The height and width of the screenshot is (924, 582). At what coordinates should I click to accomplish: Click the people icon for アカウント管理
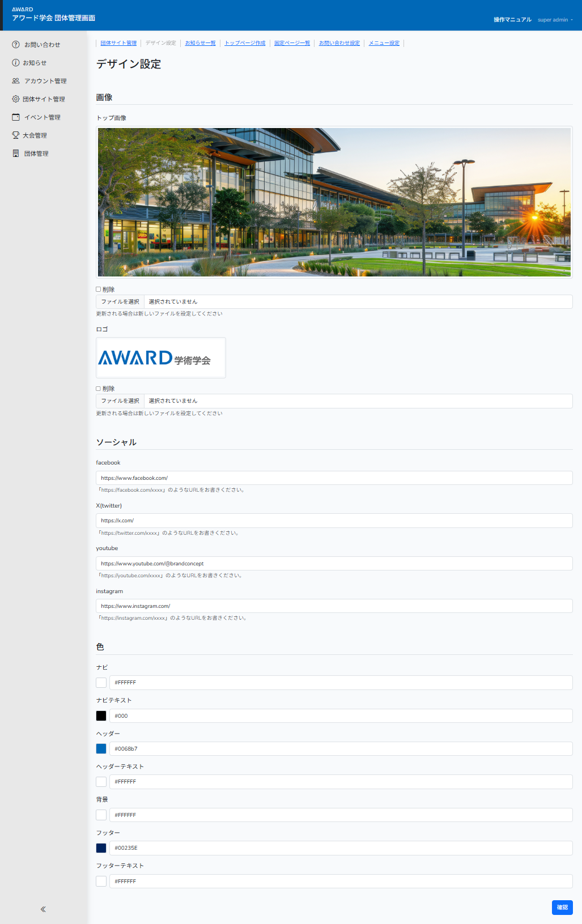(x=16, y=81)
